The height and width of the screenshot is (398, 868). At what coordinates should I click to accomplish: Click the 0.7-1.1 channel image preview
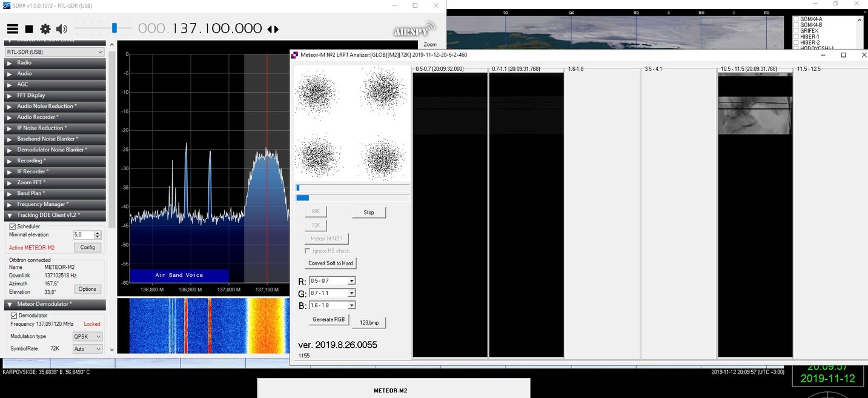[x=526, y=214]
